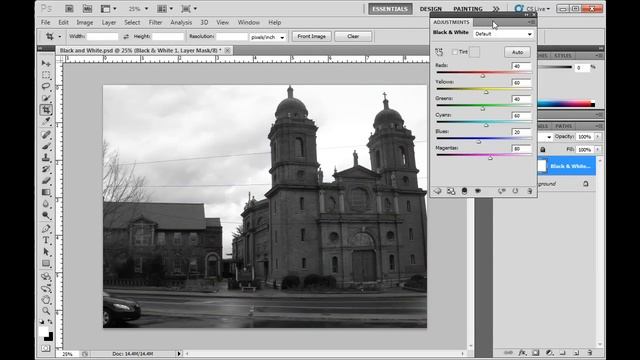Screen dimensions: 640x360
Task: Select the Spot Healing Brush tool
Action: pos(46,134)
